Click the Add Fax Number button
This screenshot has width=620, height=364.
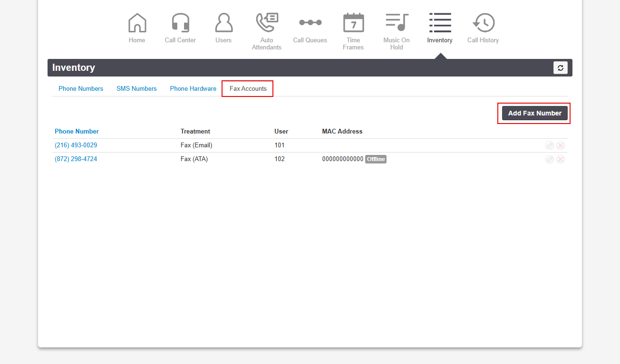click(535, 113)
